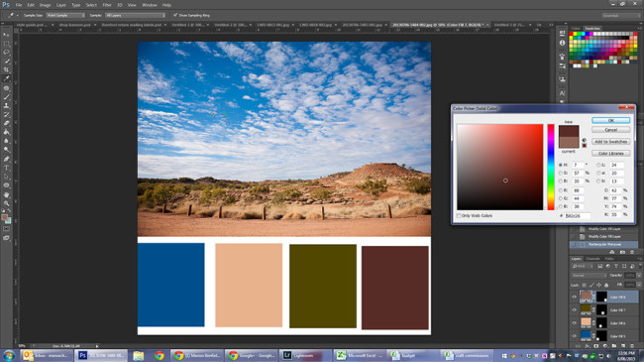Open the layer blend mode Normal dropdown
The height and width of the screenshot is (362, 644).
point(590,276)
